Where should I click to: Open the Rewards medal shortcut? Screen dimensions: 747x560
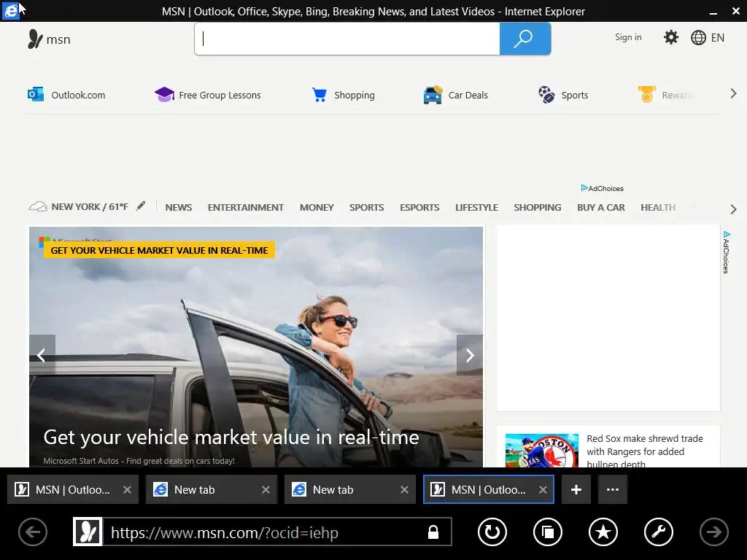pyautogui.click(x=665, y=95)
